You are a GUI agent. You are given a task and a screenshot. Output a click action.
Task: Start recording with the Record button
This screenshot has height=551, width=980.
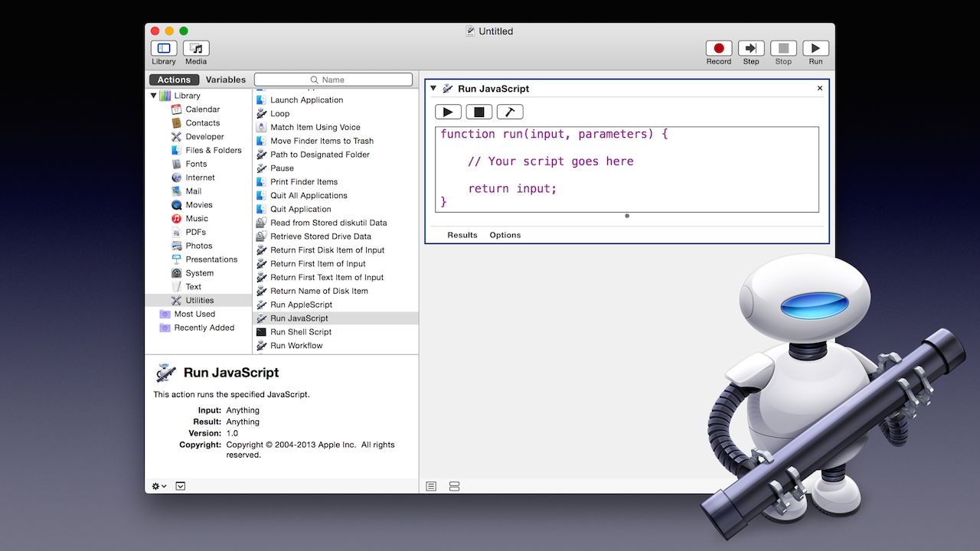(x=719, y=48)
